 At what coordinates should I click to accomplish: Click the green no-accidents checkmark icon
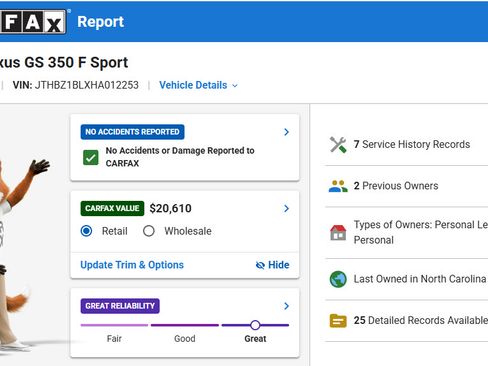[91, 157]
